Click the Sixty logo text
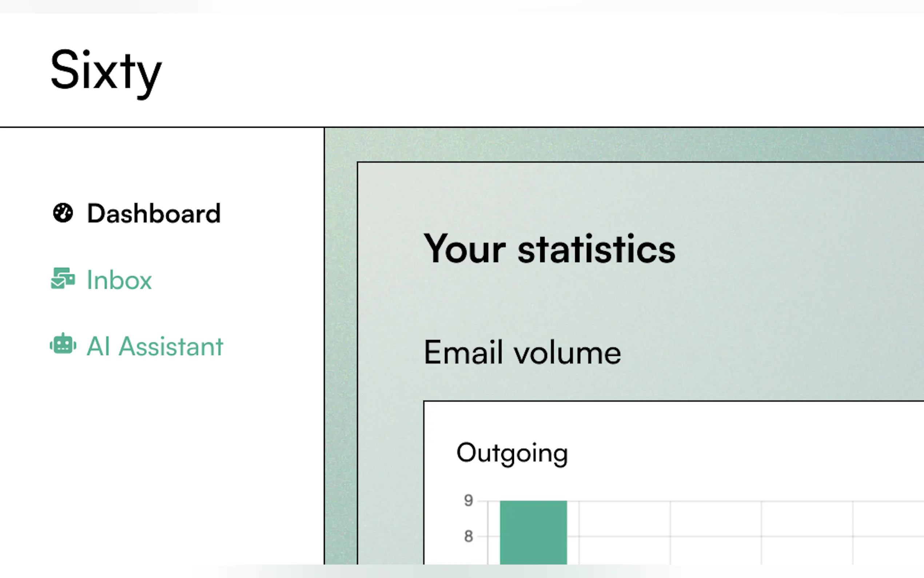The image size is (924, 578). (x=106, y=71)
